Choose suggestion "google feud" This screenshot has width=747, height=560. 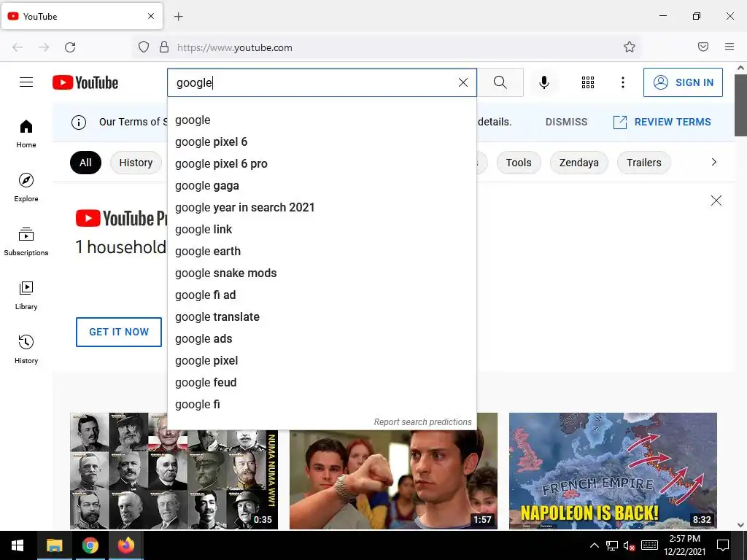point(322,383)
